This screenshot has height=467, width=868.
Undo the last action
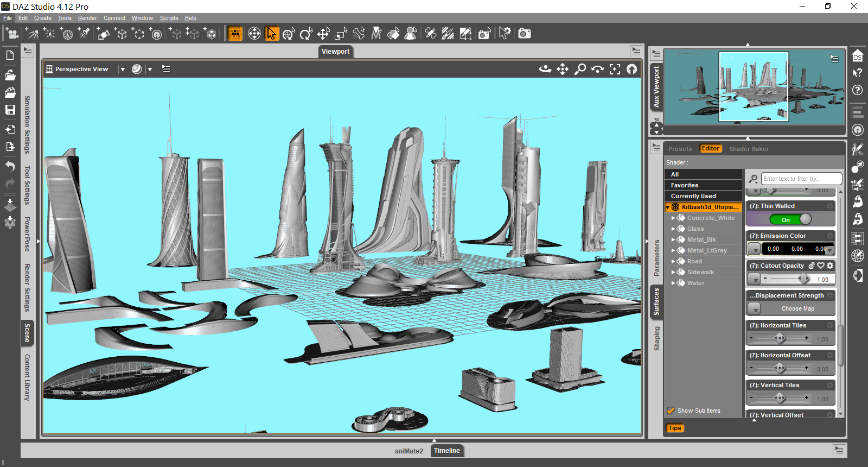tap(10, 166)
